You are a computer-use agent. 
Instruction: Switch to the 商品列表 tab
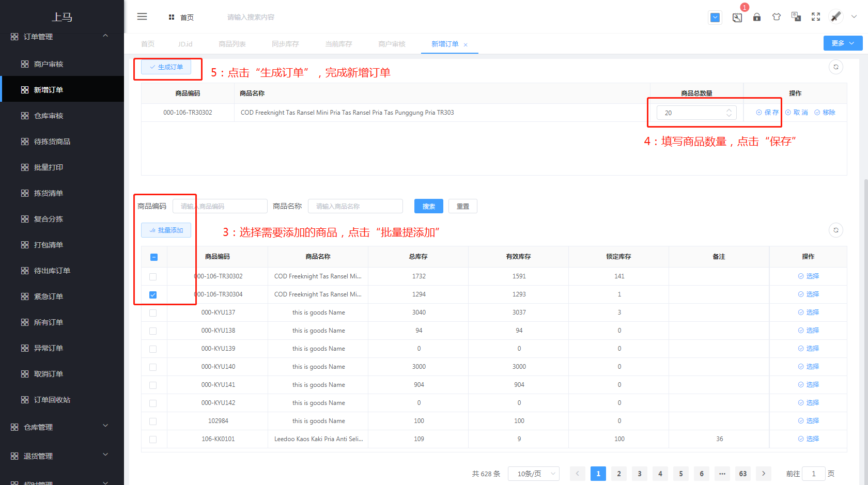pyautogui.click(x=232, y=44)
